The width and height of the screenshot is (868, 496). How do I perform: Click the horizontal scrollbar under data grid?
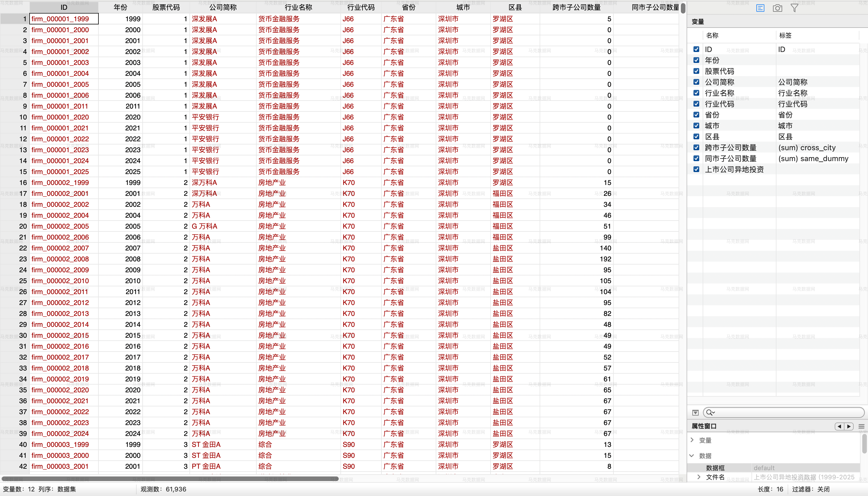tap(170, 479)
